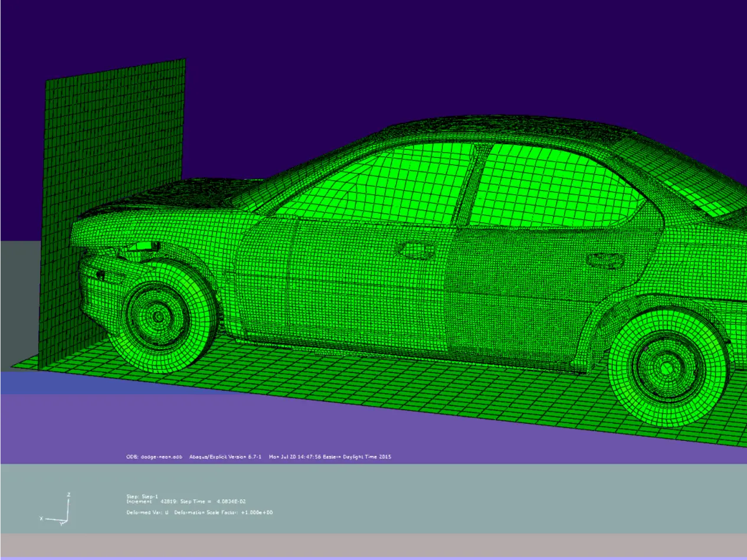This screenshot has width=747, height=560.
Task: Click the Abaqus/Explicit Version 6.7-1 label
Action: 225,457
